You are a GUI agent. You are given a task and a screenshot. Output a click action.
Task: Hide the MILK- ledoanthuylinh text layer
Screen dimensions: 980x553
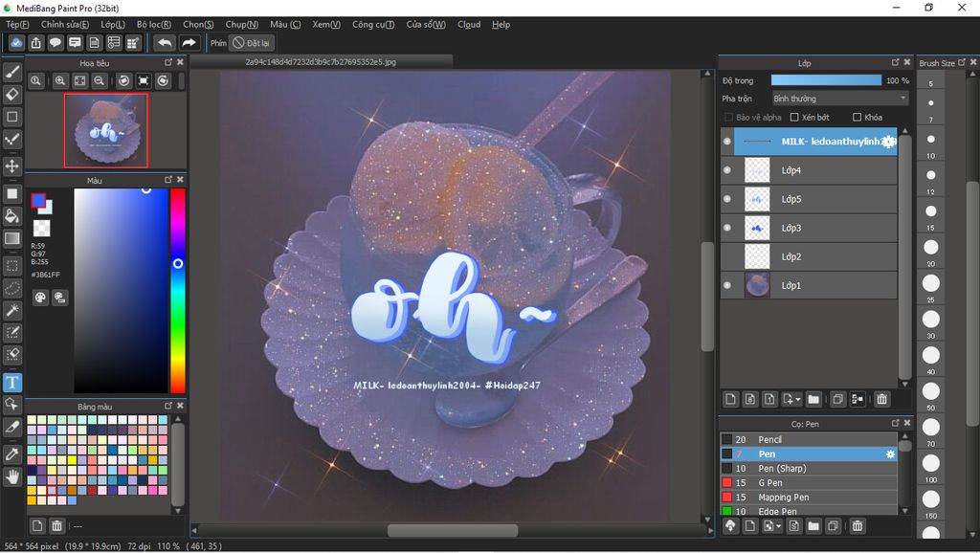click(x=727, y=142)
